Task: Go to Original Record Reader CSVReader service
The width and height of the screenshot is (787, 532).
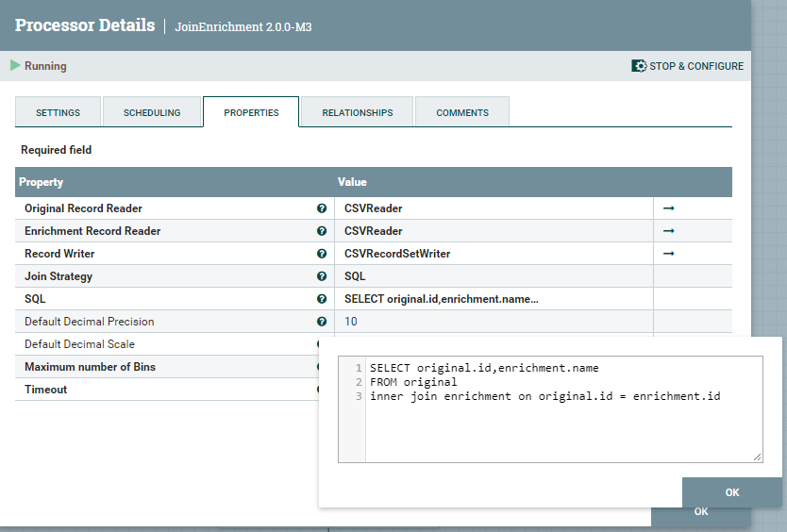Action: (x=668, y=208)
